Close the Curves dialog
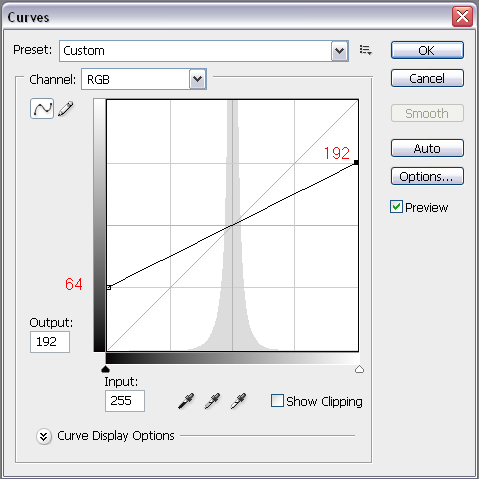479x479 pixels. (462, 16)
